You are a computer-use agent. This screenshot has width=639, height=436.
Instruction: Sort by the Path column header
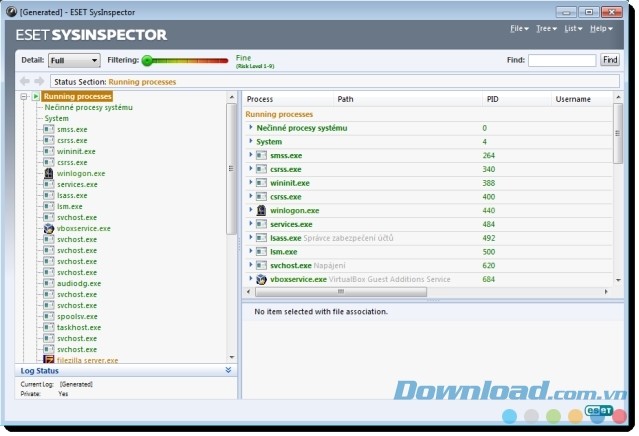click(x=408, y=99)
